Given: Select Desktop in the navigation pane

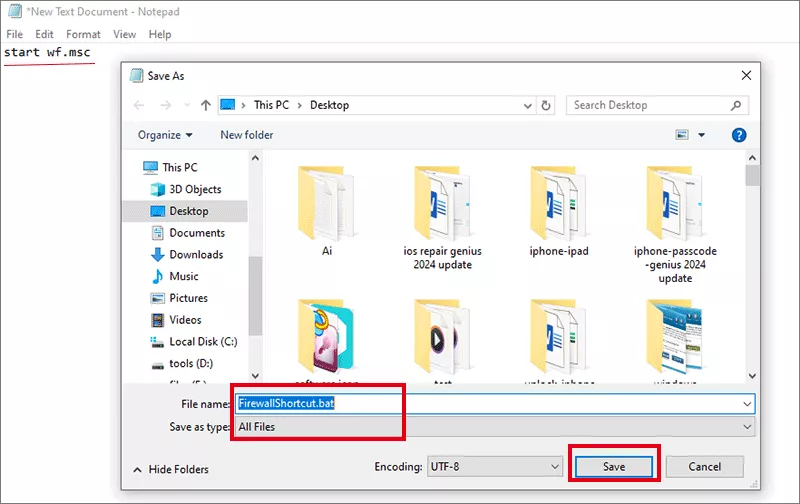Looking at the screenshot, I should 185,211.
